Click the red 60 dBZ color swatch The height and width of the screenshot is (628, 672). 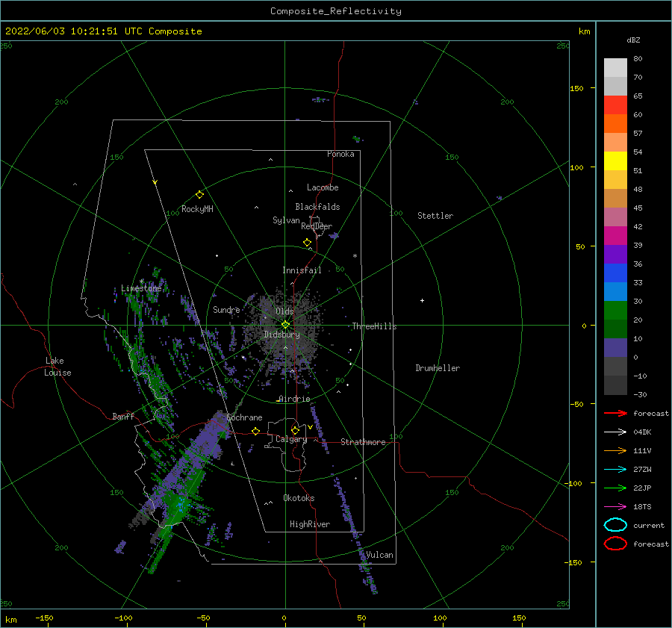(615, 105)
